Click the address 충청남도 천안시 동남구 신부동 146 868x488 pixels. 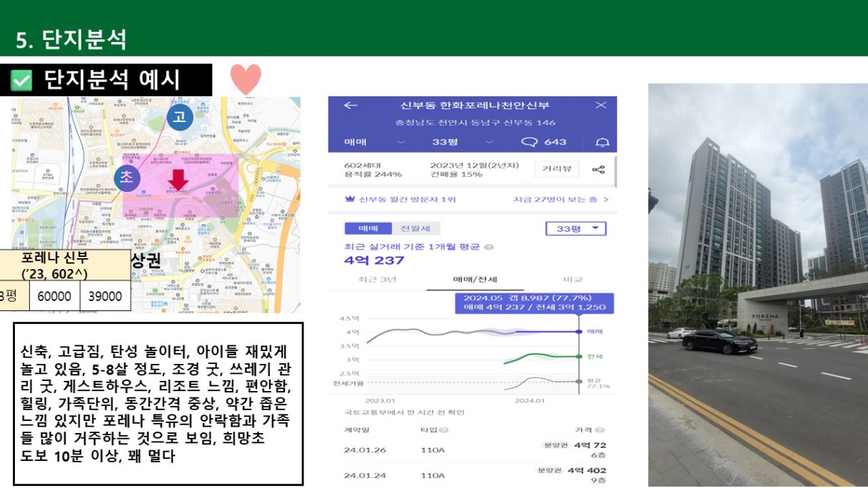coord(475,123)
